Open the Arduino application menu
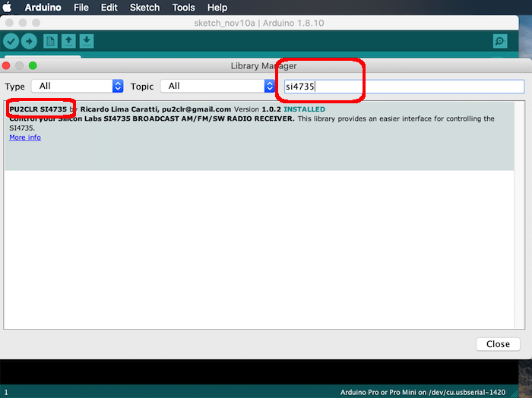Screen dimensions: 532x398 coord(43,7)
